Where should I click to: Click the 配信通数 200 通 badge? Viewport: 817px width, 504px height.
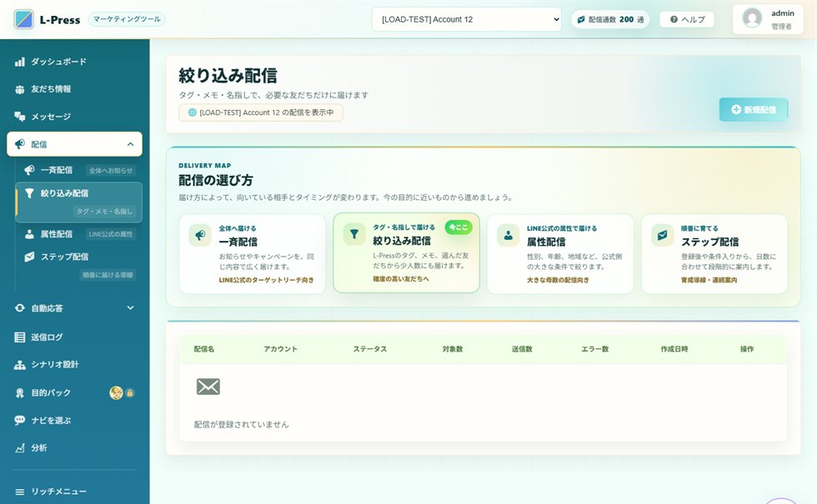click(610, 19)
